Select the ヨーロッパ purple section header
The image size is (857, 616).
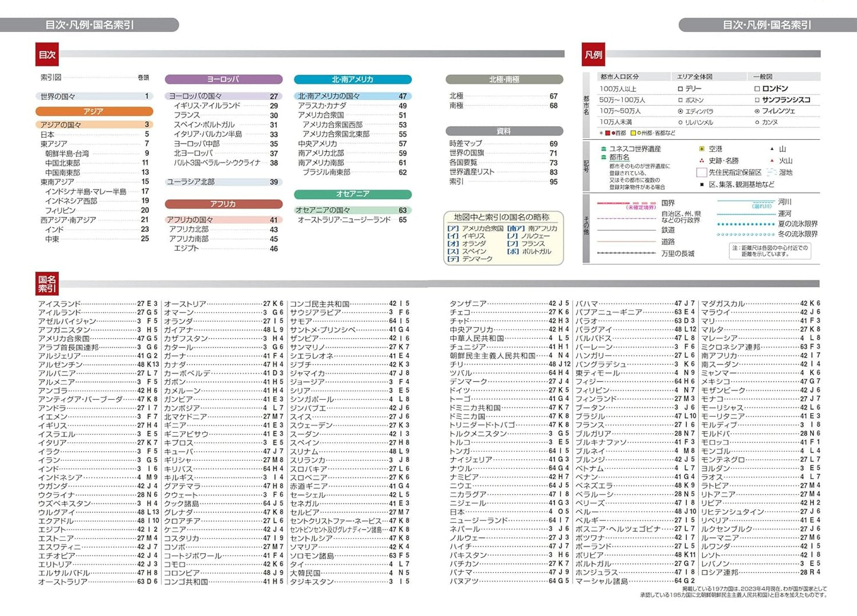[x=223, y=79]
